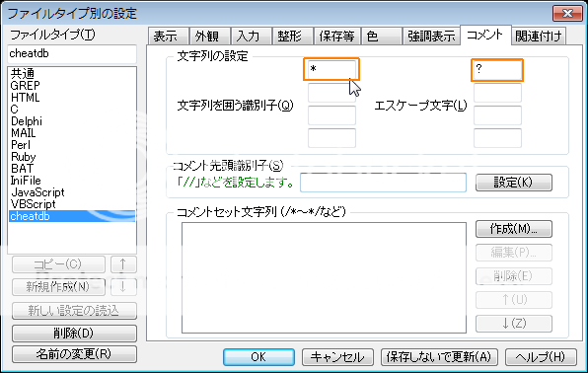Screen dimensions: 588x373
Task: Click the second empty escape character field
Action: click(497, 93)
